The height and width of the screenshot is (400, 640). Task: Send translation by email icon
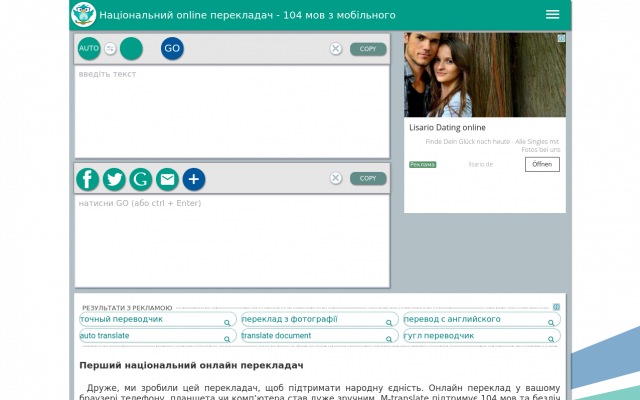[x=167, y=179]
